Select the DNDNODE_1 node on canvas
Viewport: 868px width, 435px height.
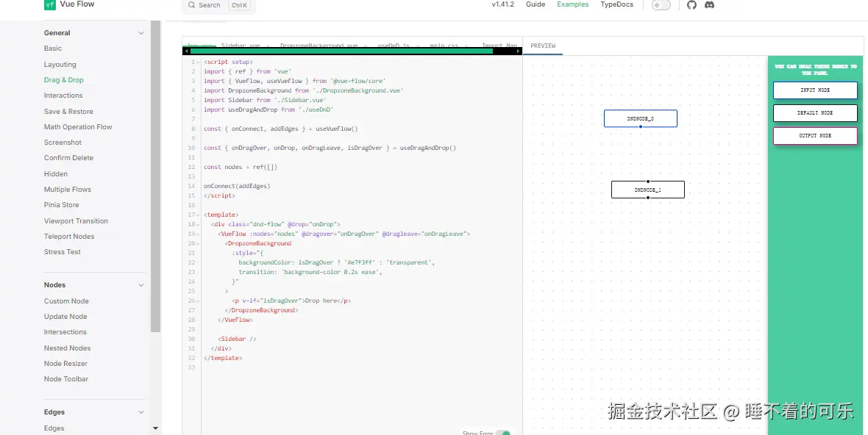[647, 190]
